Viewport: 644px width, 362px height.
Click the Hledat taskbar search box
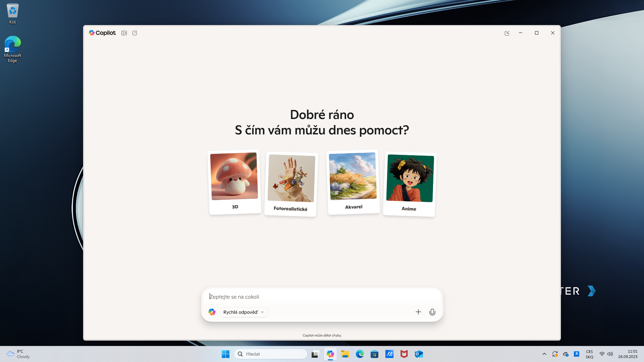(x=271, y=354)
